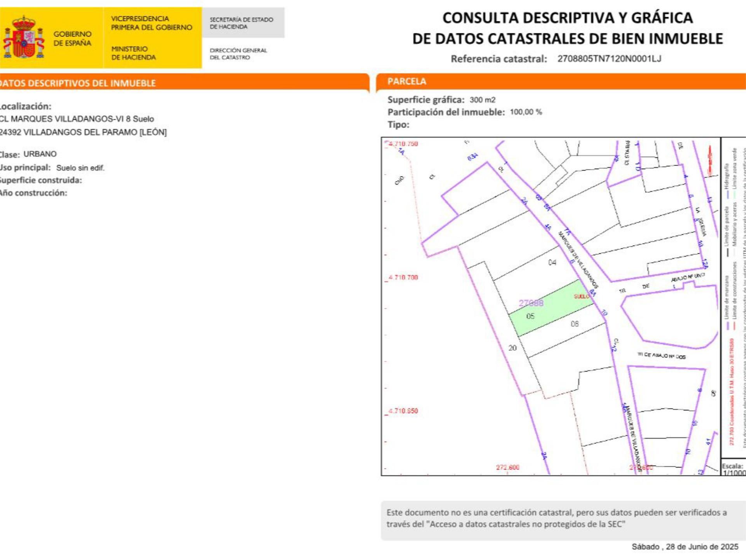Click red north arrow on map
This screenshot has width=746, height=560.
pyautogui.click(x=710, y=160)
